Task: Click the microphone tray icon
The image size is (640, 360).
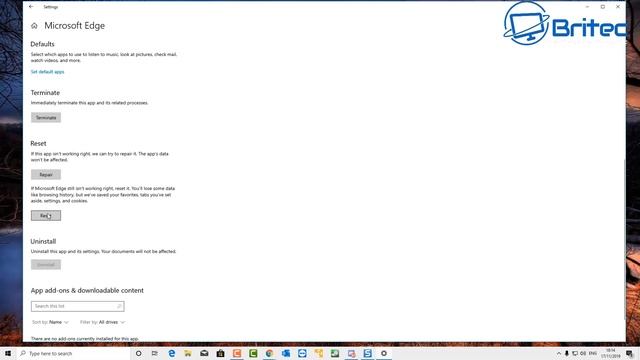Action: pyautogui.click(x=567, y=353)
